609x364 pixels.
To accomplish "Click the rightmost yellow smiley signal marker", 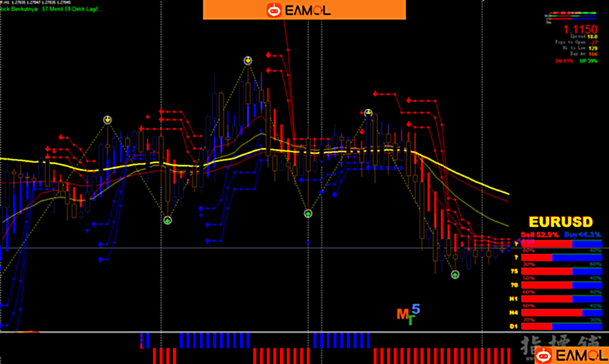I will pos(368,113).
